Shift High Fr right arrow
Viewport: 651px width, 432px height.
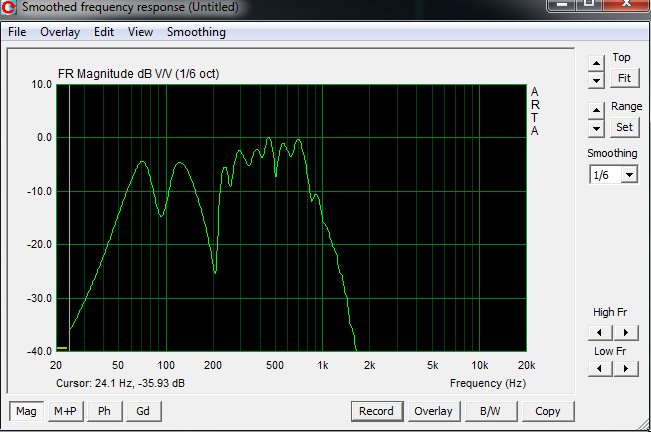click(x=626, y=332)
